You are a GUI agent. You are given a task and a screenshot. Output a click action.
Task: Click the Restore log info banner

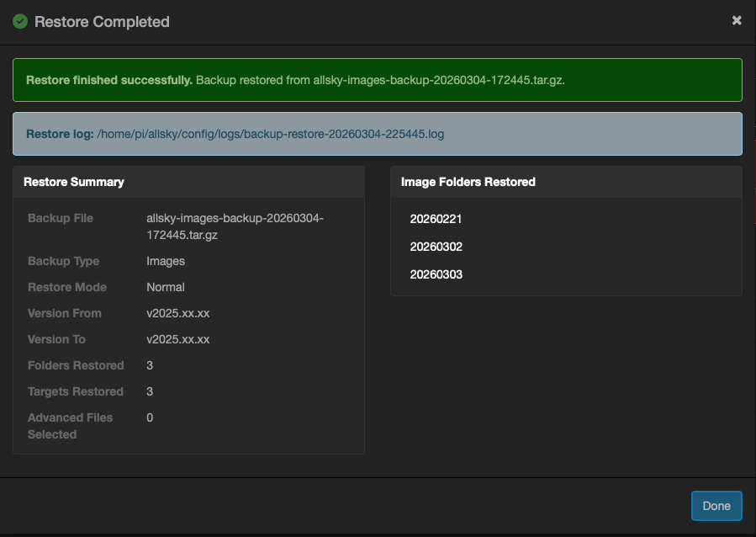coord(378,134)
